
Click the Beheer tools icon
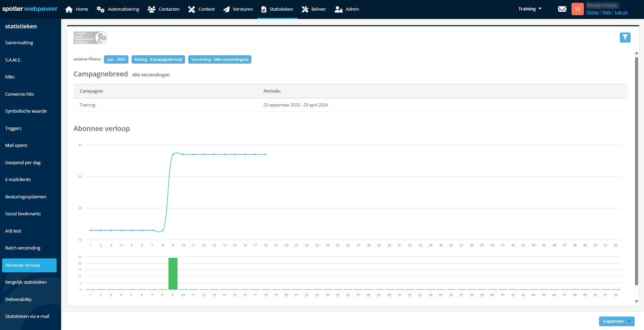click(x=305, y=9)
